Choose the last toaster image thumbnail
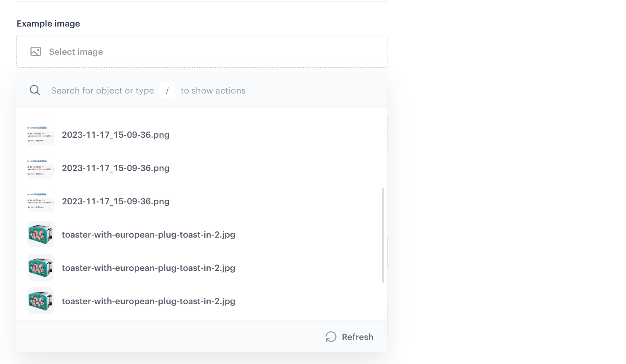The width and height of the screenshot is (626, 364). coord(40,301)
